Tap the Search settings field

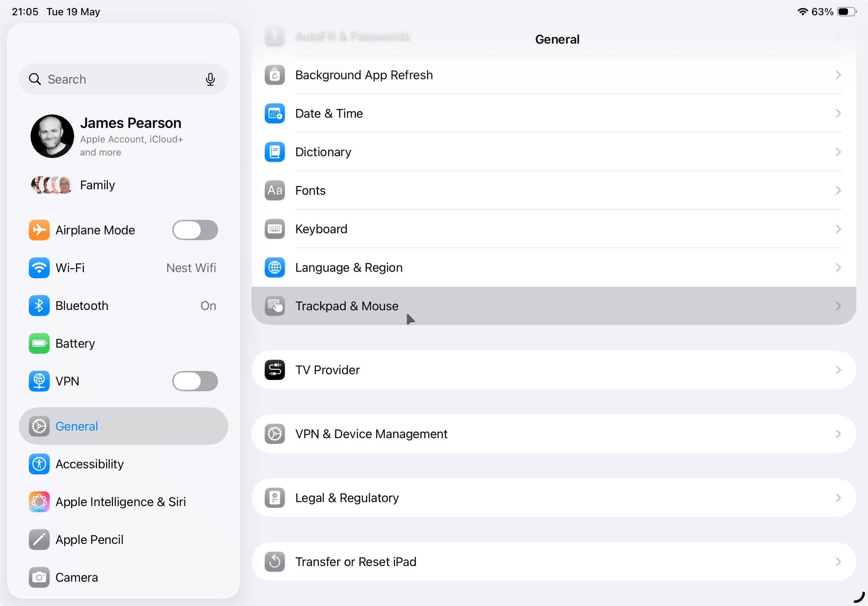[x=123, y=79]
